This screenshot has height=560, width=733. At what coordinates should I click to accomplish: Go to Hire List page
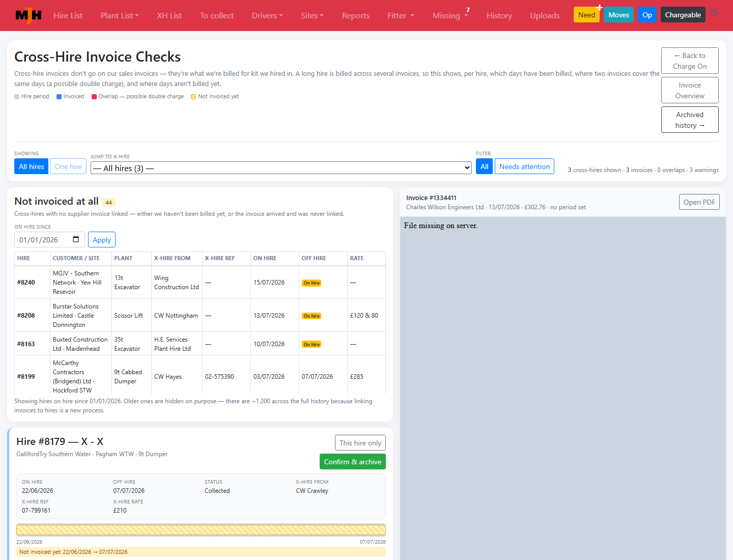point(68,15)
